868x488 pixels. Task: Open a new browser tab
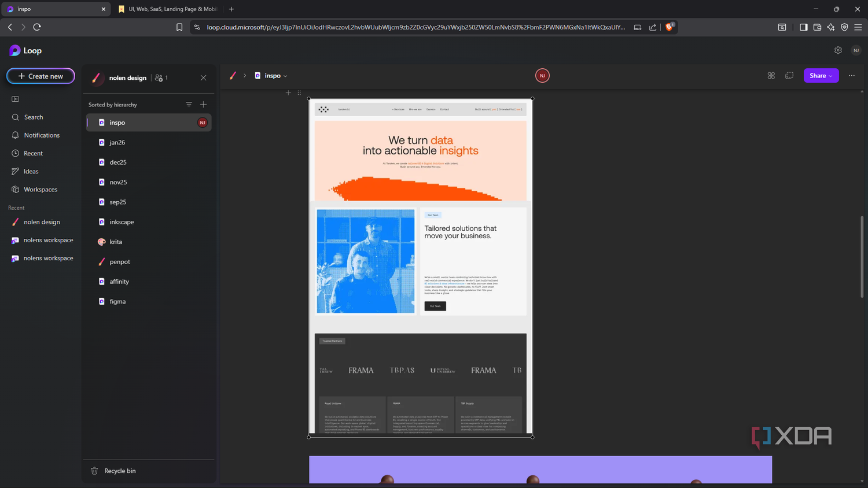tap(231, 9)
